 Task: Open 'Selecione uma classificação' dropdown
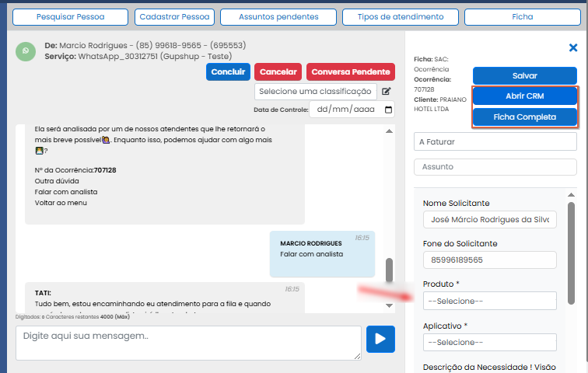coord(315,92)
